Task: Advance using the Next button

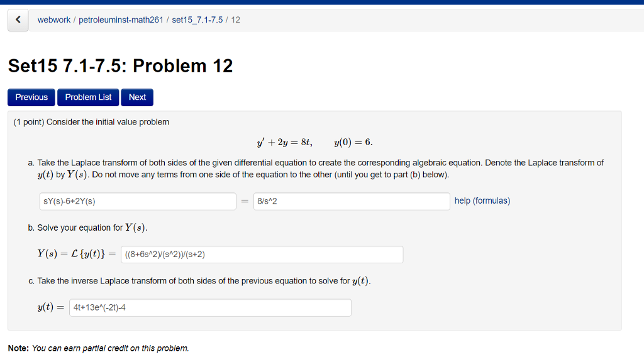Action: [136, 97]
